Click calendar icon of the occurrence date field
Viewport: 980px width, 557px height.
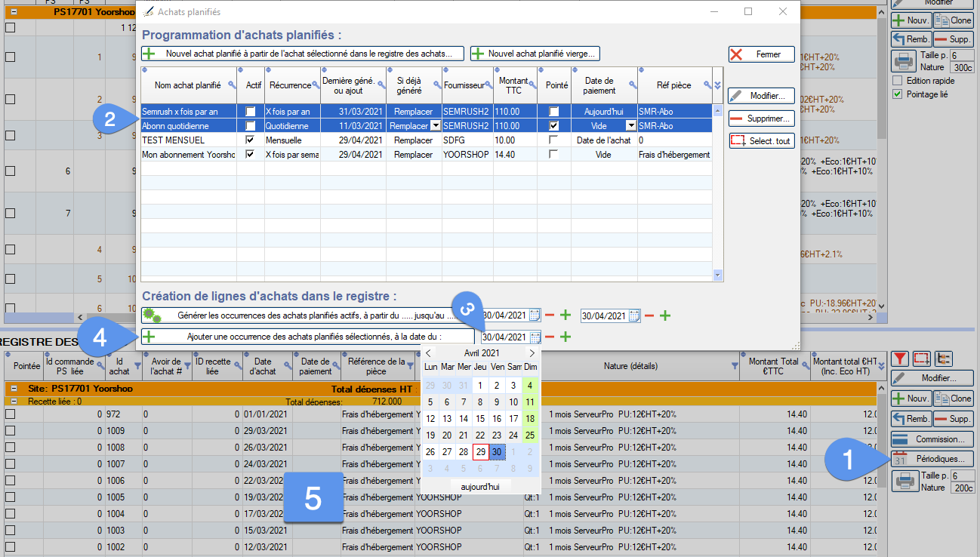tap(535, 337)
